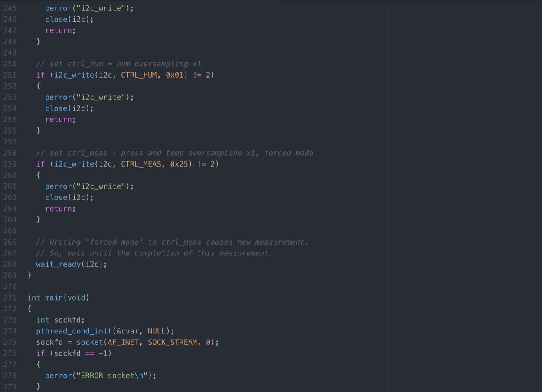The height and width of the screenshot is (392, 542).
Task: Click the int sockfd declaration
Action: click(60, 320)
